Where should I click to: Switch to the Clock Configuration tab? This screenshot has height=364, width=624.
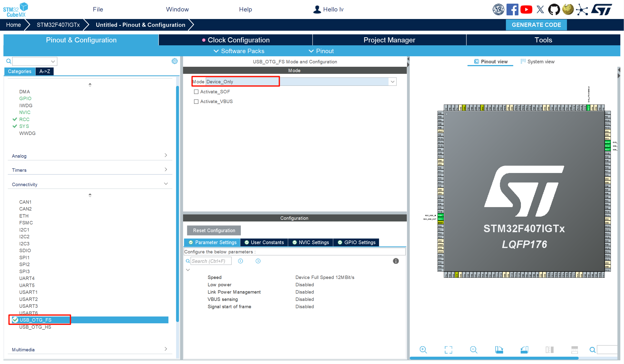click(x=236, y=40)
